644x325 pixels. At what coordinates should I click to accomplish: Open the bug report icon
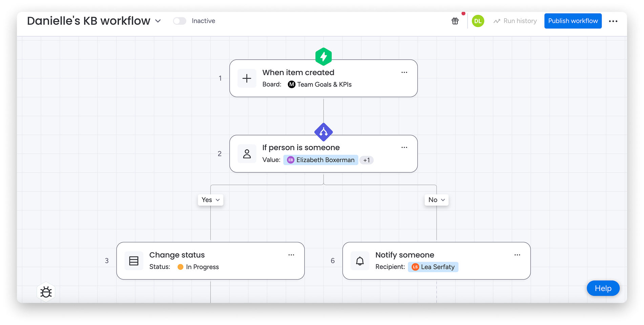click(x=46, y=292)
